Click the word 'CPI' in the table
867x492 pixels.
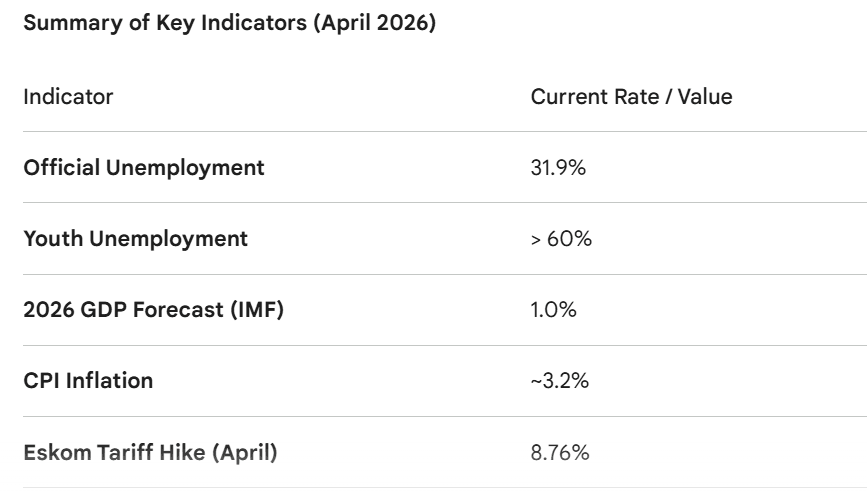pos(41,381)
